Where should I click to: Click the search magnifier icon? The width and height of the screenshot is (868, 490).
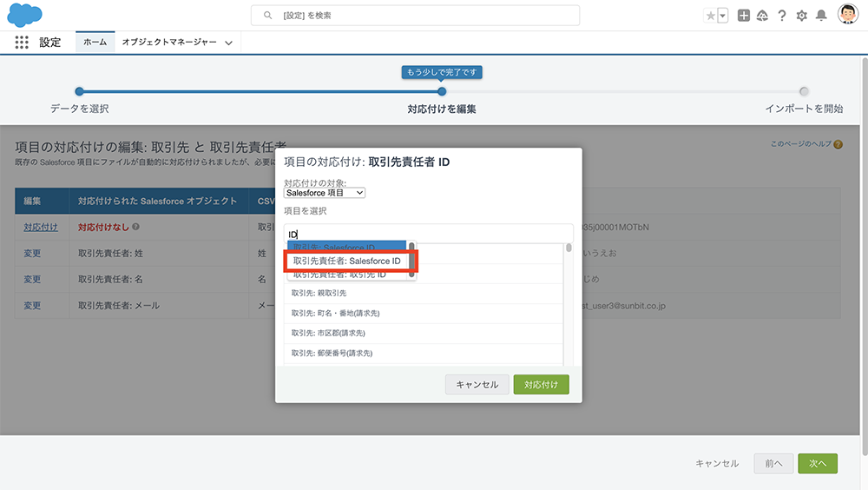coord(267,16)
